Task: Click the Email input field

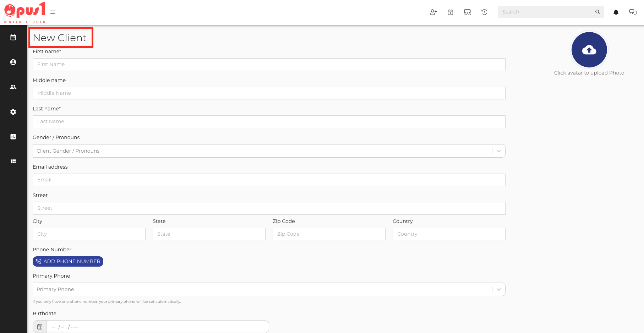Action: click(269, 180)
